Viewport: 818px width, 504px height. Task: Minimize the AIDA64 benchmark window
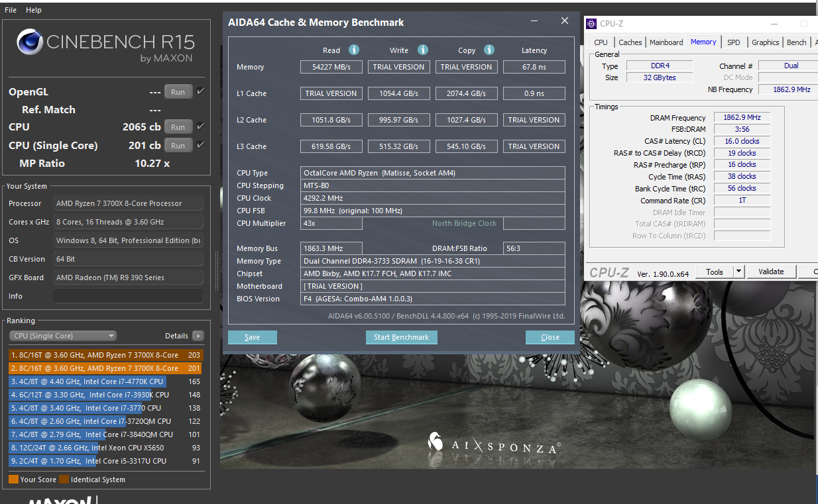coord(534,22)
